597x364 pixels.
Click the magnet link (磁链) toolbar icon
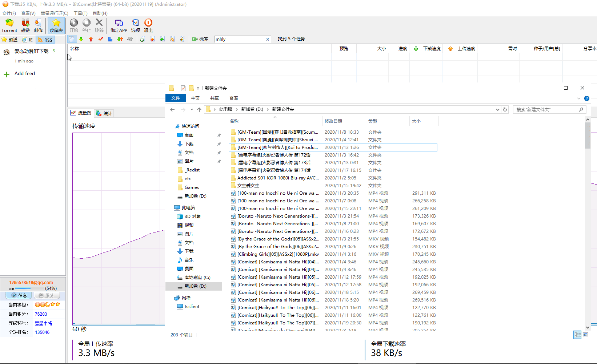25,26
